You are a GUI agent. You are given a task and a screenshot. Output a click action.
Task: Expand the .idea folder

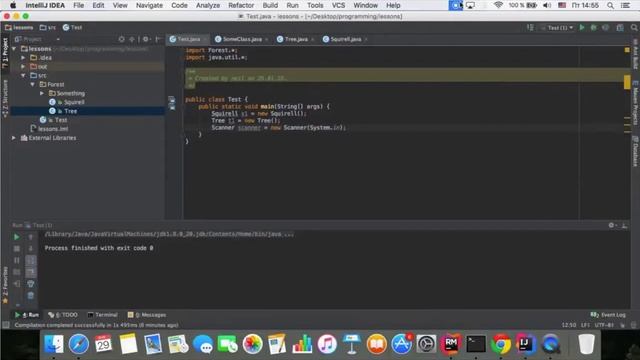(23, 58)
